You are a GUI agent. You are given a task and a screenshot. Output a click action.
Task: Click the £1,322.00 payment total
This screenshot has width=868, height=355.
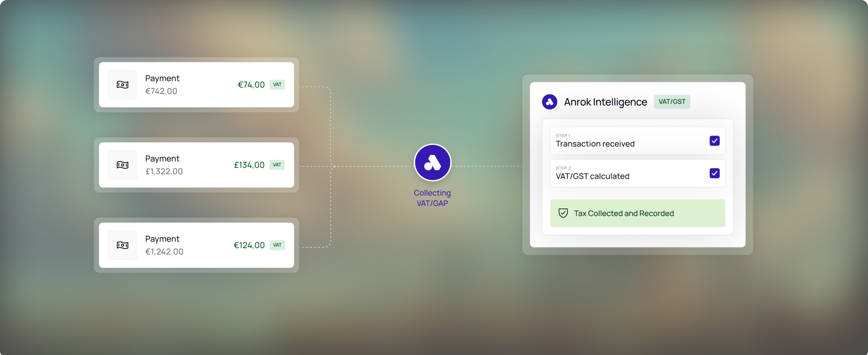pos(164,171)
